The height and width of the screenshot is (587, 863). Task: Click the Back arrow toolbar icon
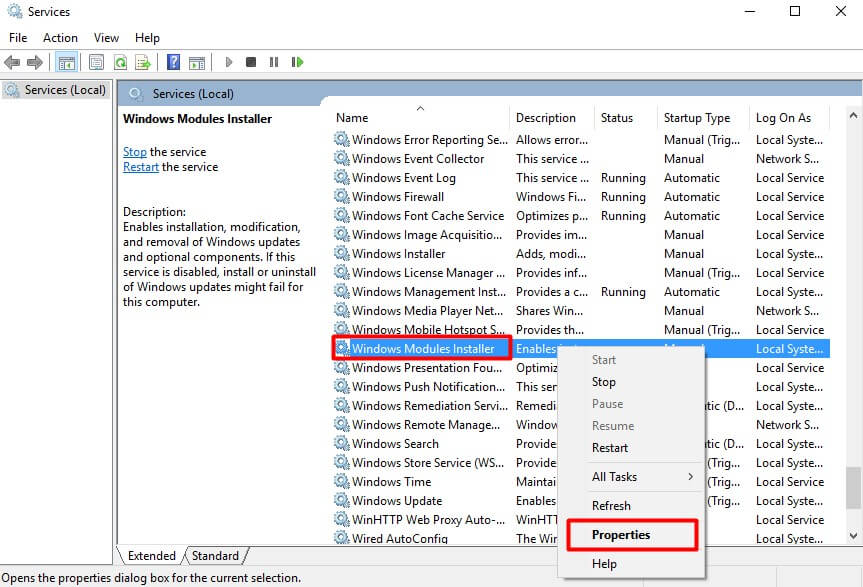(12, 62)
